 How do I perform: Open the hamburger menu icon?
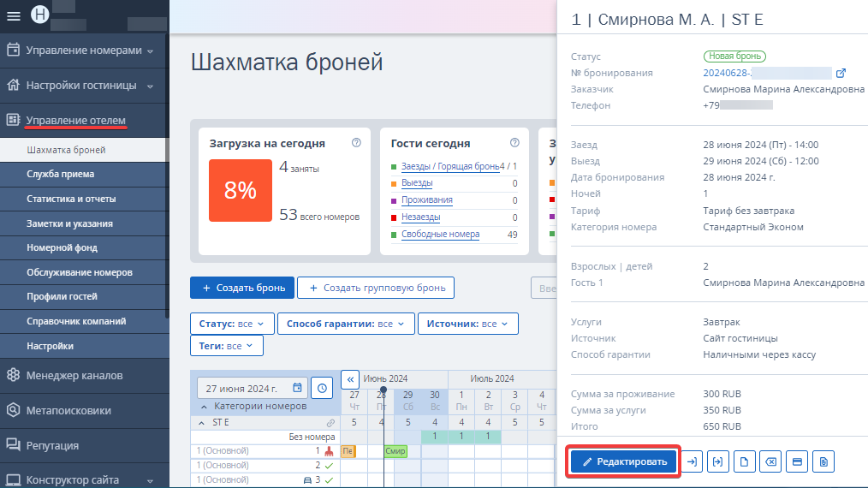tap(14, 16)
